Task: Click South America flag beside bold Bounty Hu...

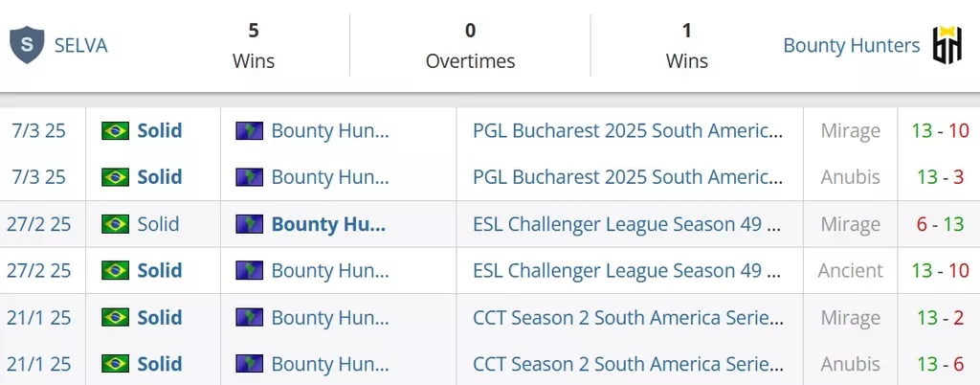Action: tap(249, 224)
